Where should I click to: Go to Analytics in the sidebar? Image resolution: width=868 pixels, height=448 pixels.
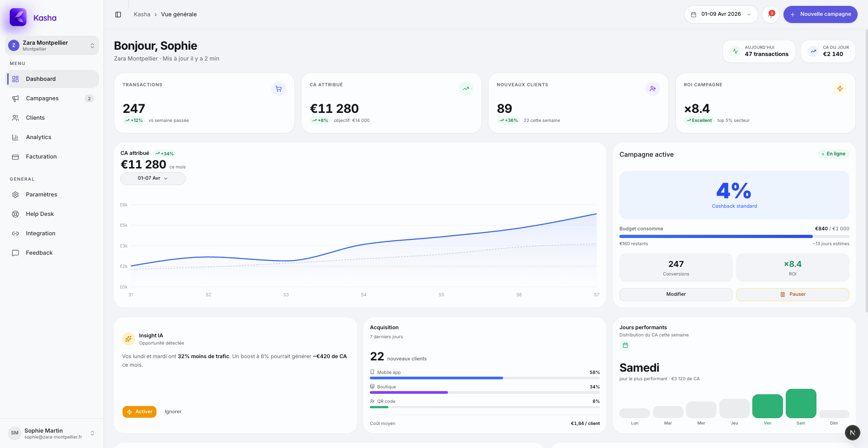(x=38, y=137)
